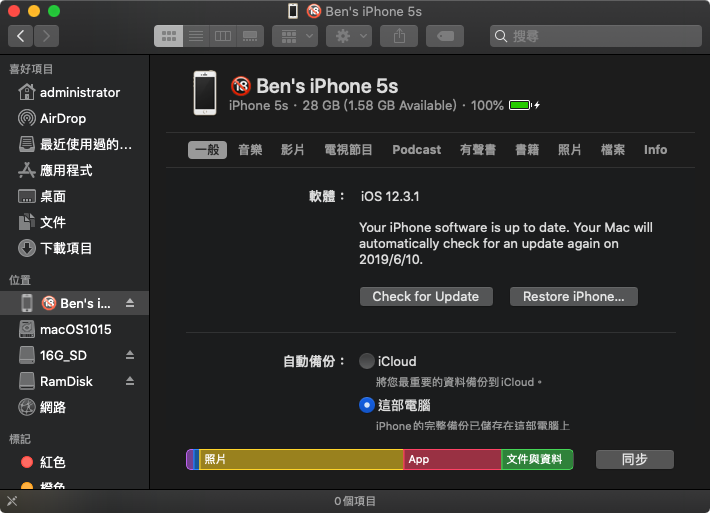Switch to gallery view
The width and height of the screenshot is (710, 513).
point(250,36)
